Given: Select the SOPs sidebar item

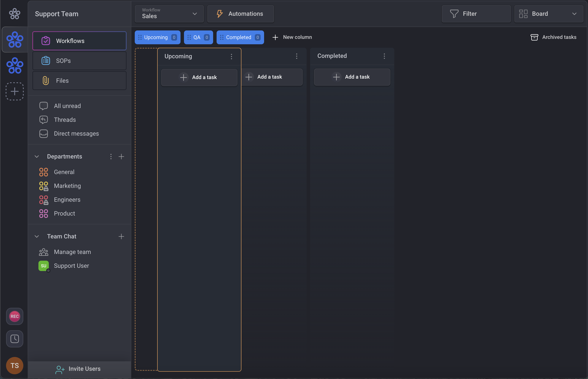Looking at the screenshot, I should 79,61.
